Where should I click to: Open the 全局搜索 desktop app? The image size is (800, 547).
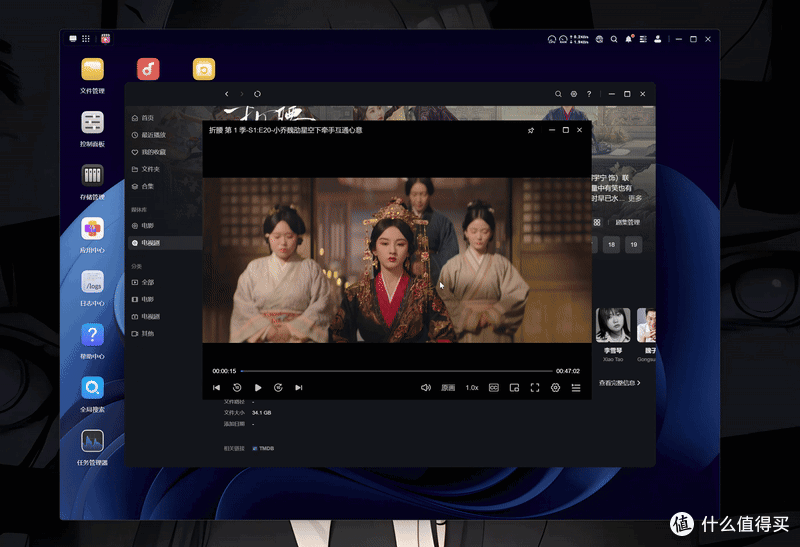[92, 394]
